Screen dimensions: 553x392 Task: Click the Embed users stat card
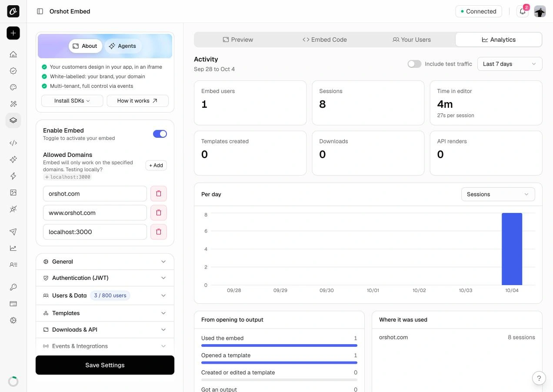click(x=250, y=103)
